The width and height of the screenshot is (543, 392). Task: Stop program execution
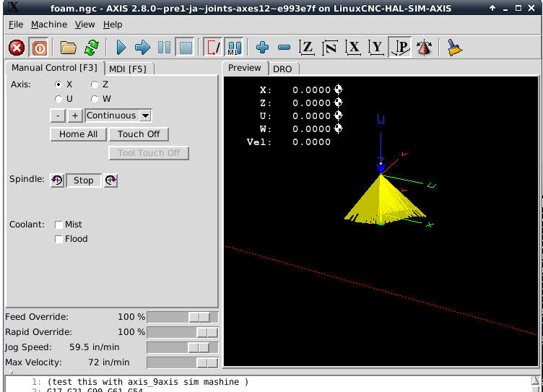[186, 48]
